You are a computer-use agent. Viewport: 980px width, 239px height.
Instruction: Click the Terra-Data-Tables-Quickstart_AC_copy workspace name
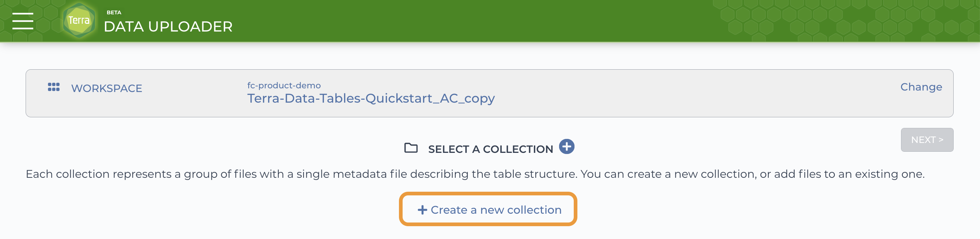click(371, 98)
